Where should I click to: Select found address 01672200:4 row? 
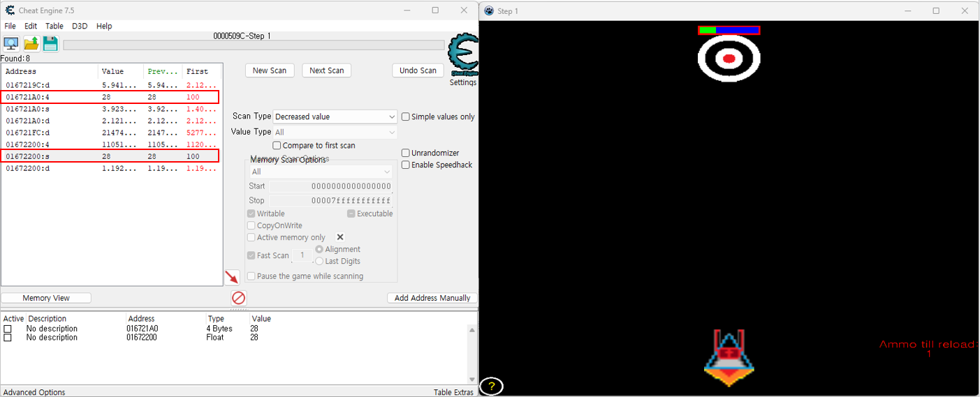(x=110, y=144)
